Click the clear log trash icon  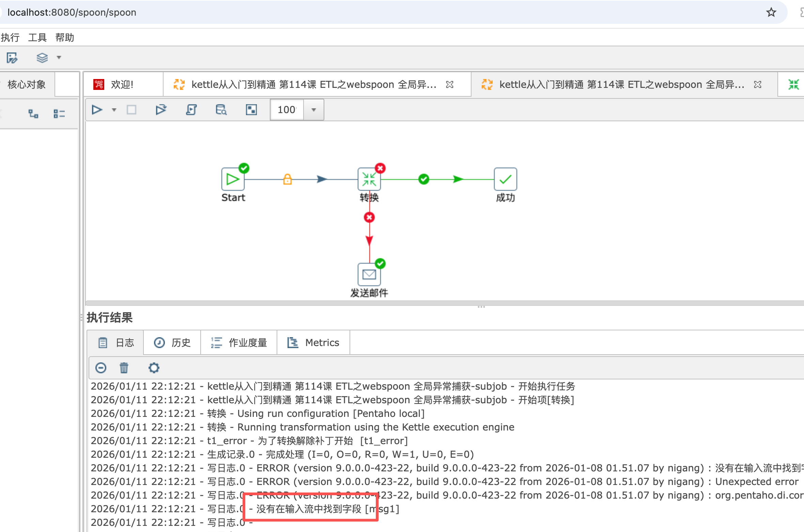pos(124,368)
